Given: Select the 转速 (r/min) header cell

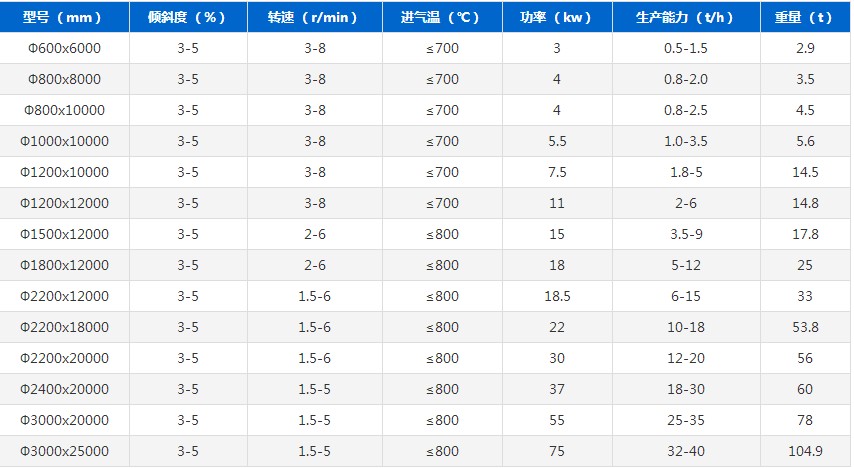Looking at the screenshot, I should click(x=315, y=17).
